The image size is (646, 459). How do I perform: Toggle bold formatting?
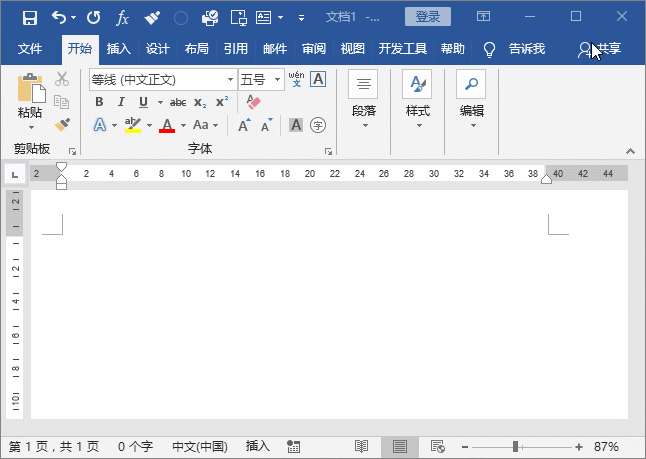(x=99, y=102)
